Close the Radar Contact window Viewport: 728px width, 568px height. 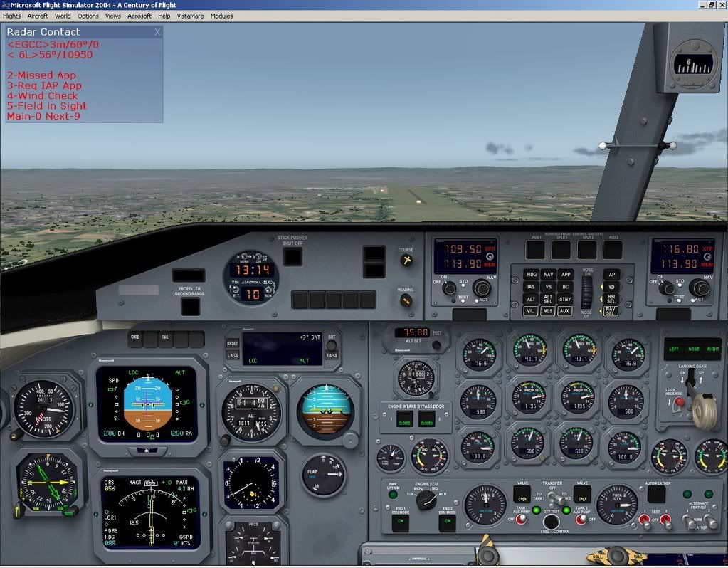pyautogui.click(x=157, y=32)
